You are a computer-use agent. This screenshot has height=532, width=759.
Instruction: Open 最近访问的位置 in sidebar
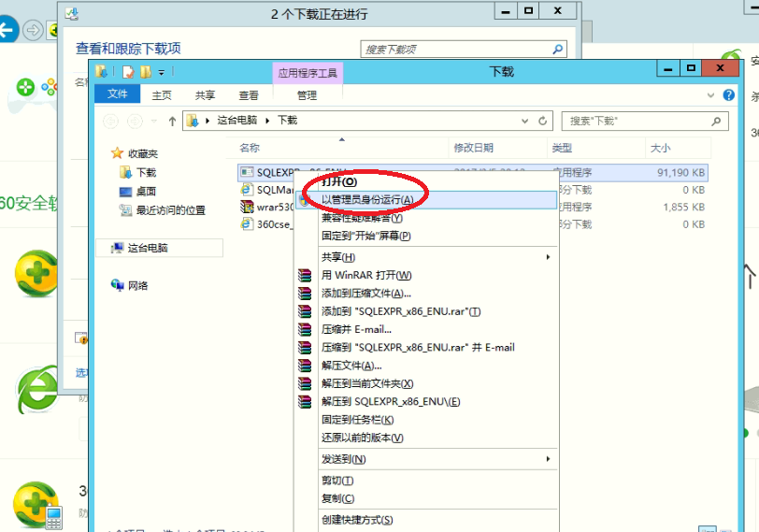coord(171,210)
